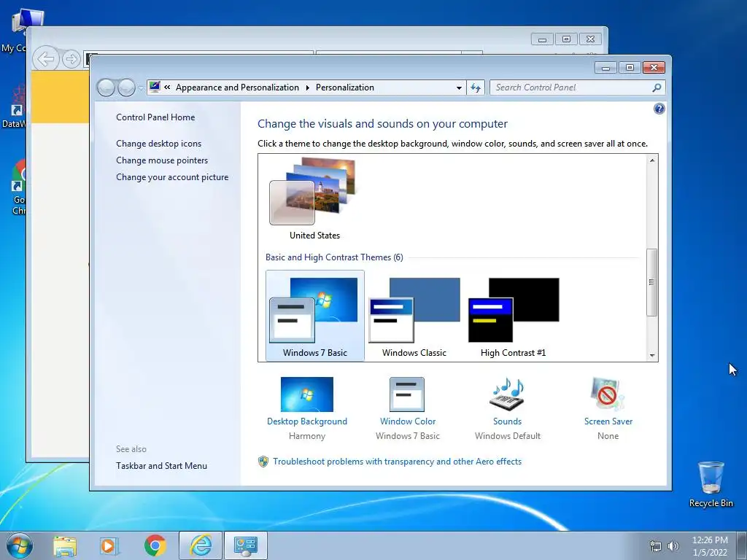Click Basic and High Contrast Themes heading
Image resolution: width=747 pixels, height=560 pixels.
point(334,257)
